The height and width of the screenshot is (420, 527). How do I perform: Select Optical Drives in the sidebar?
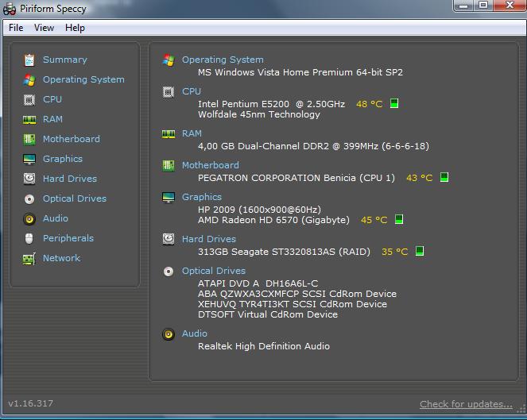point(75,198)
